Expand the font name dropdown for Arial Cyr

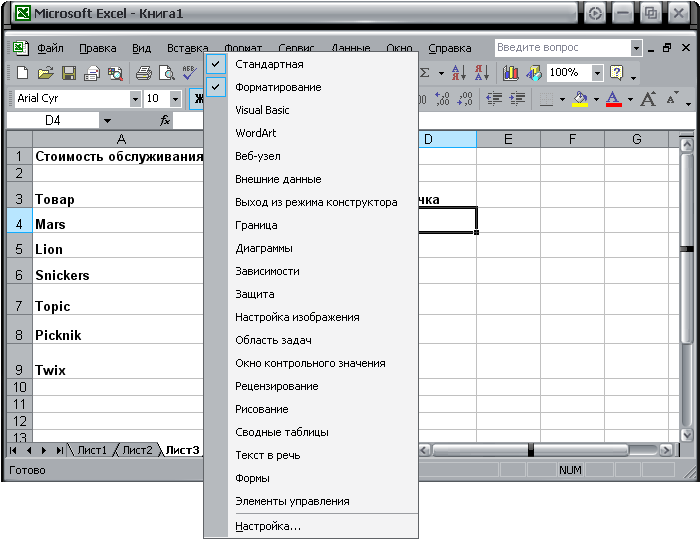pyautogui.click(x=135, y=99)
